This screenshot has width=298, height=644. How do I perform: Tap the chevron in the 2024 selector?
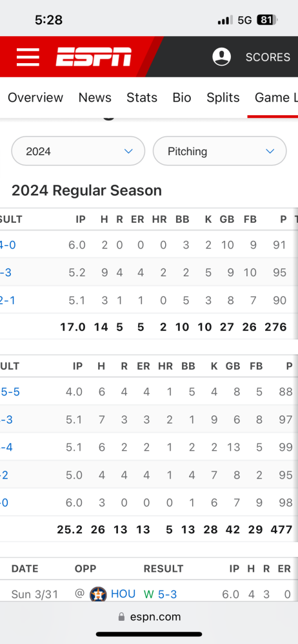pyautogui.click(x=128, y=151)
